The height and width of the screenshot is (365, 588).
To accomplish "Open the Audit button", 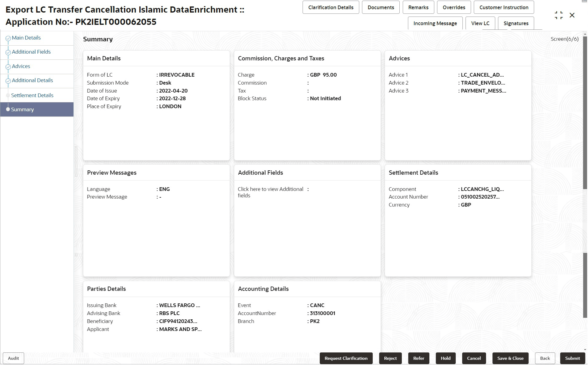I will tap(13, 358).
